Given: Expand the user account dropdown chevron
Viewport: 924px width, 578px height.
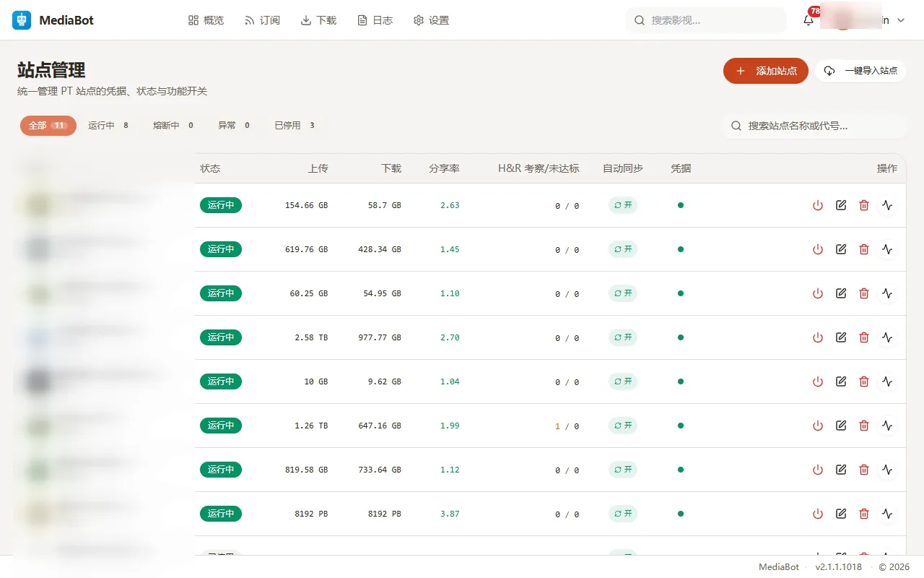Looking at the screenshot, I should 900,21.
